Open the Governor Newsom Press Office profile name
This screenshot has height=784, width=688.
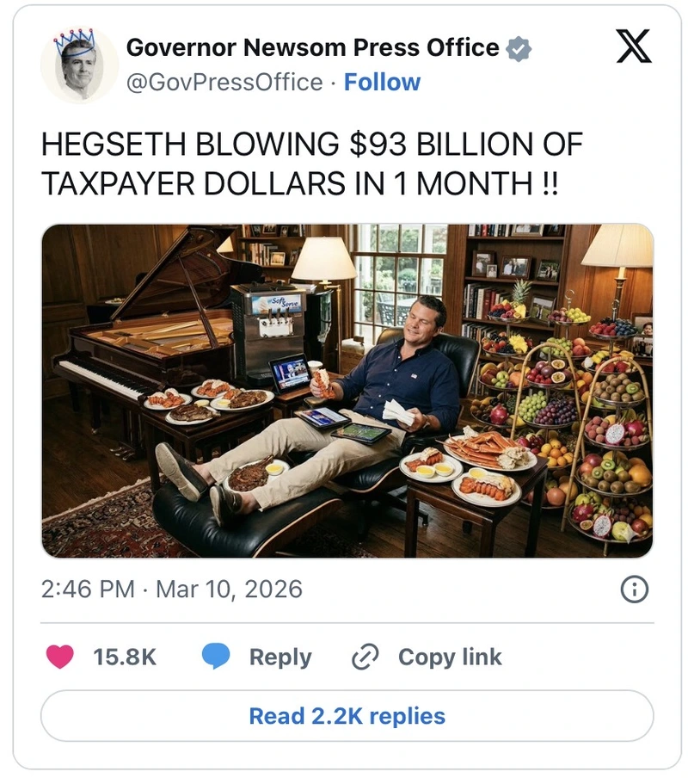click(x=312, y=48)
